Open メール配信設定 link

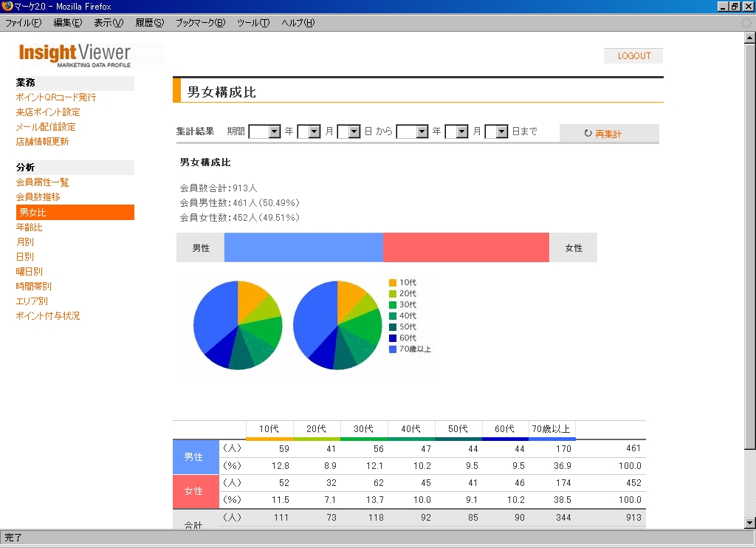click(46, 127)
